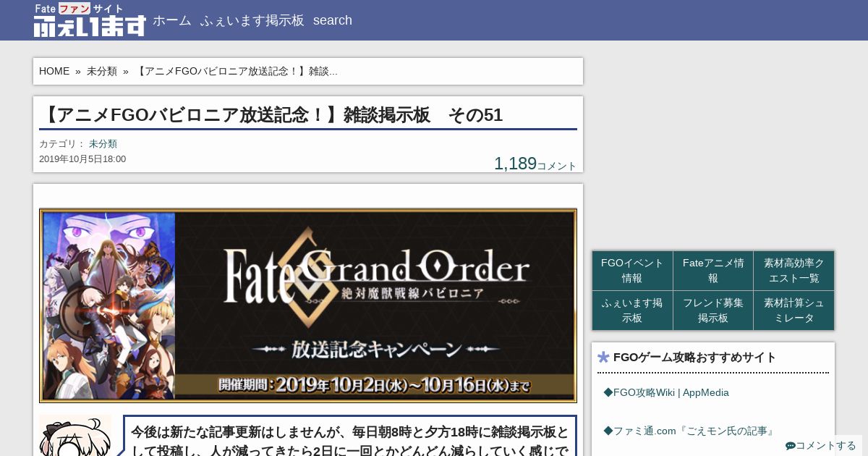The height and width of the screenshot is (456, 868).
Task: Open the ホーム menu item
Action: [x=171, y=20]
